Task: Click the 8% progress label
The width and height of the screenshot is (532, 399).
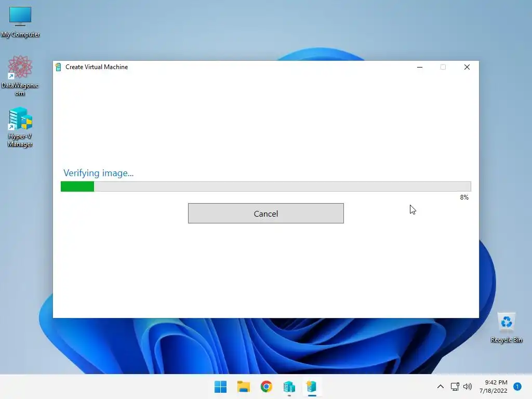Action: click(464, 197)
